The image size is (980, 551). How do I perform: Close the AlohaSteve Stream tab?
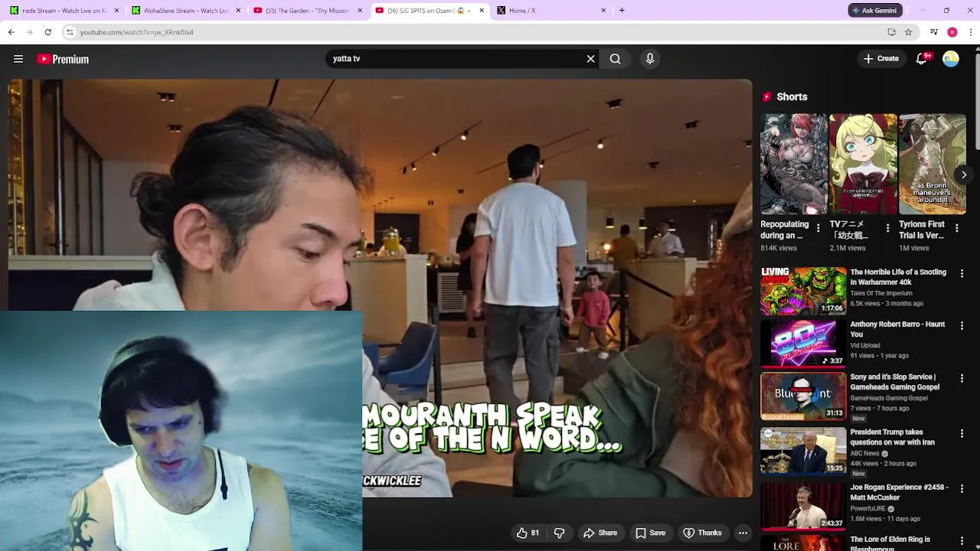click(238, 10)
